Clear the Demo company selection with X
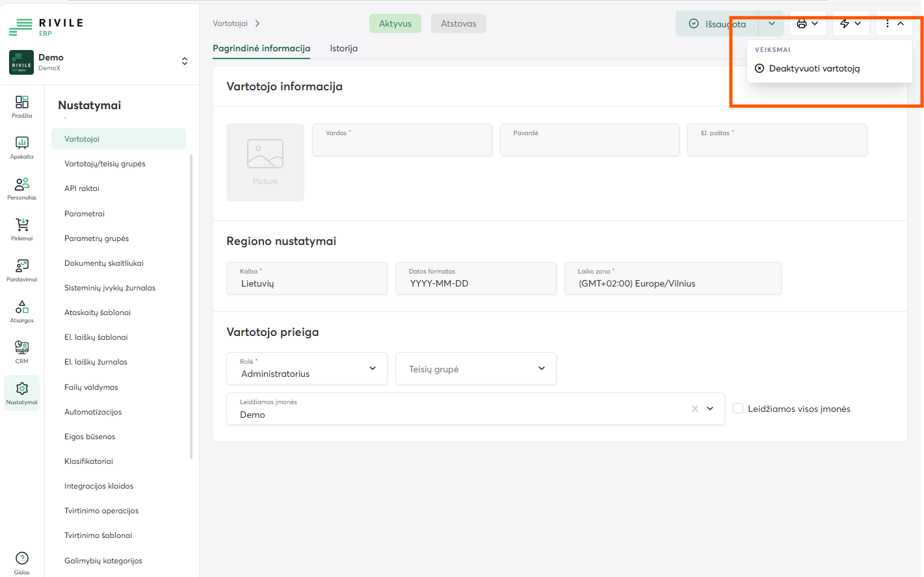 [695, 409]
